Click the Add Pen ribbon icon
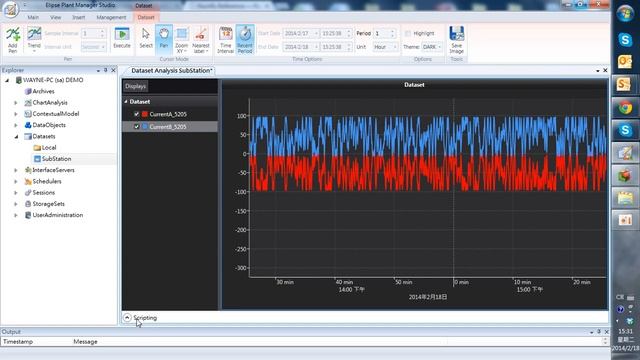Screen dimensions: 640x360 pos(13,40)
